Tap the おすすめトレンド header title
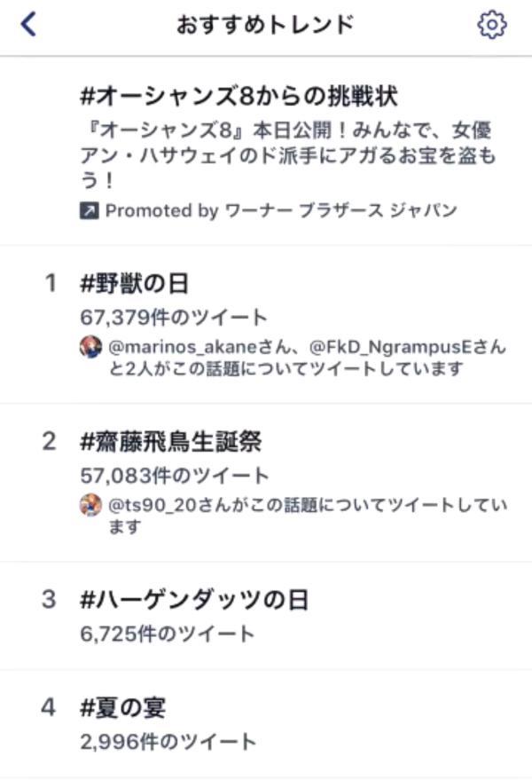The width and height of the screenshot is (532, 780). pyautogui.click(x=265, y=24)
